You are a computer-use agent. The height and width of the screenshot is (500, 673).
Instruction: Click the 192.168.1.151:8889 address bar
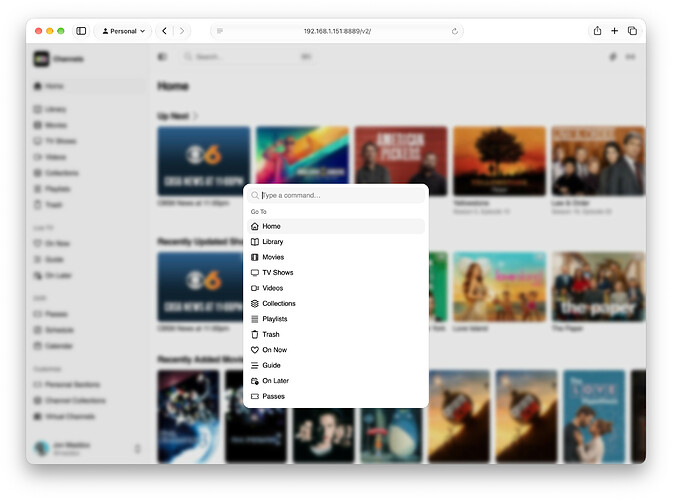337,31
